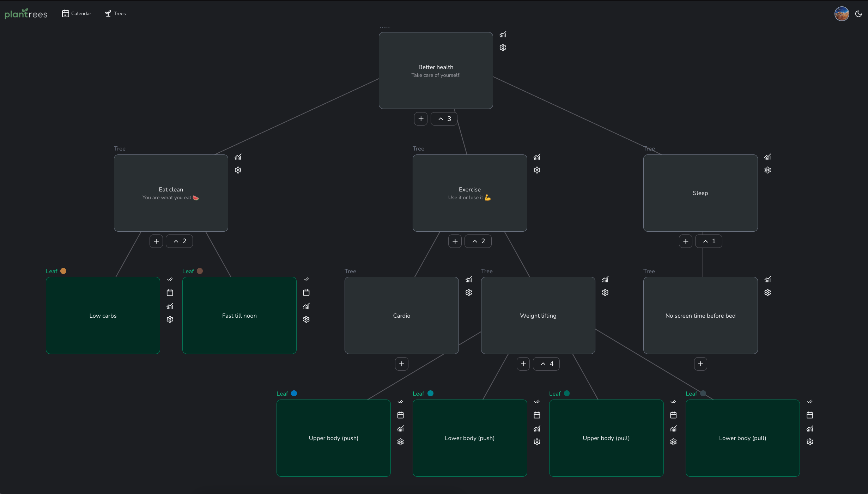The height and width of the screenshot is (494, 868).
Task: Open settings gear for Cardio tree
Action: pyautogui.click(x=468, y=293)
